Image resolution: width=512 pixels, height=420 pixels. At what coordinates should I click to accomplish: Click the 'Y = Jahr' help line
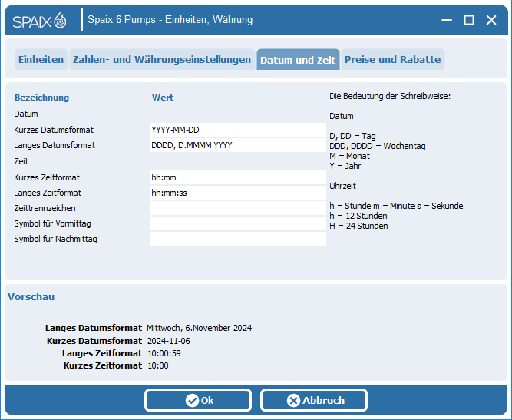tap(345, 166)
